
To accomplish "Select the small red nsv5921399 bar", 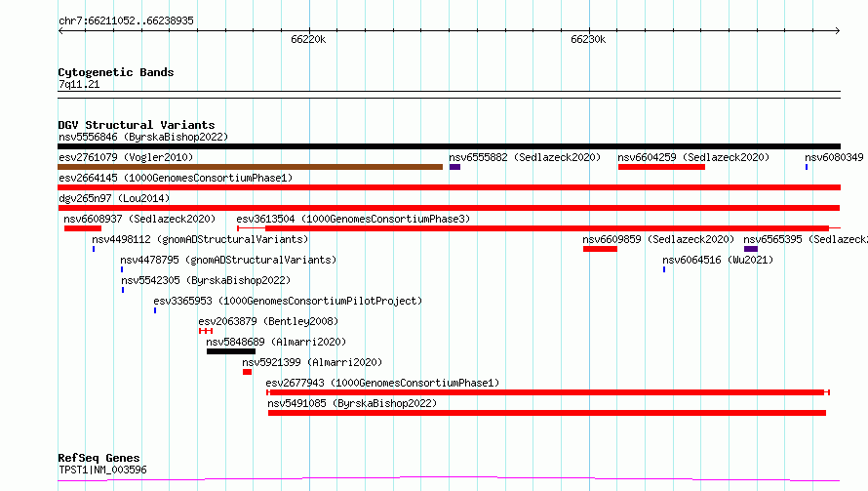I will [x=247, y=372].
